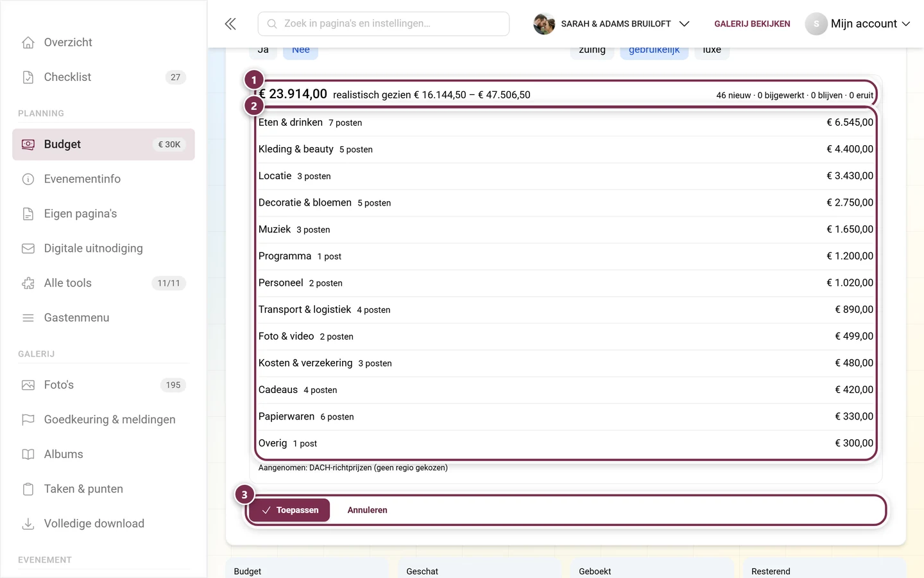924x578 pixels.
Task: Click the 'Transport & logistiek' row
Action: (x=566, y=310)
